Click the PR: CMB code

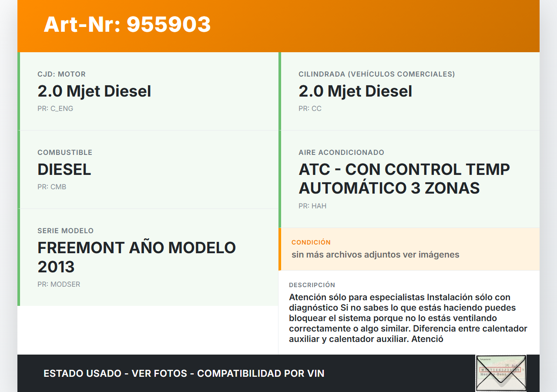[52, 187]
